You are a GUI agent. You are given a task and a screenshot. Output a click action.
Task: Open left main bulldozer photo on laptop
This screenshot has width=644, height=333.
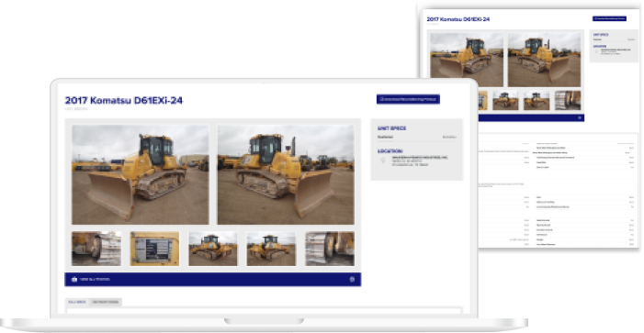tap(141, 174)
